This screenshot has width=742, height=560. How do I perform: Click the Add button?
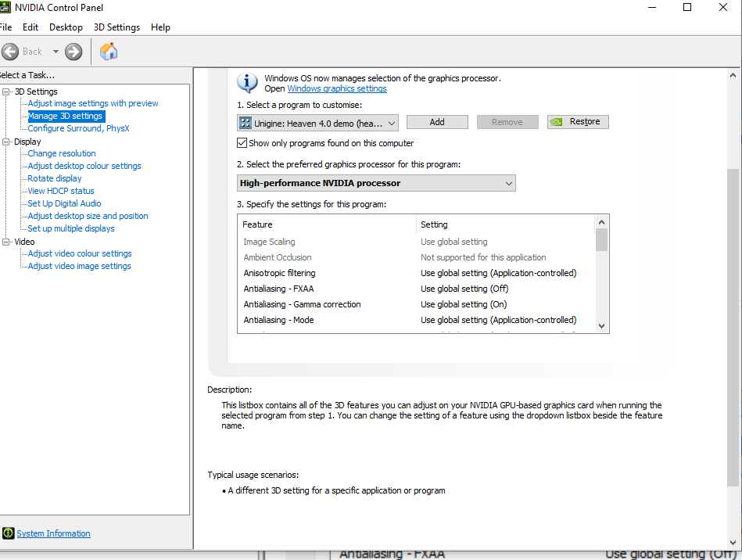437,122
